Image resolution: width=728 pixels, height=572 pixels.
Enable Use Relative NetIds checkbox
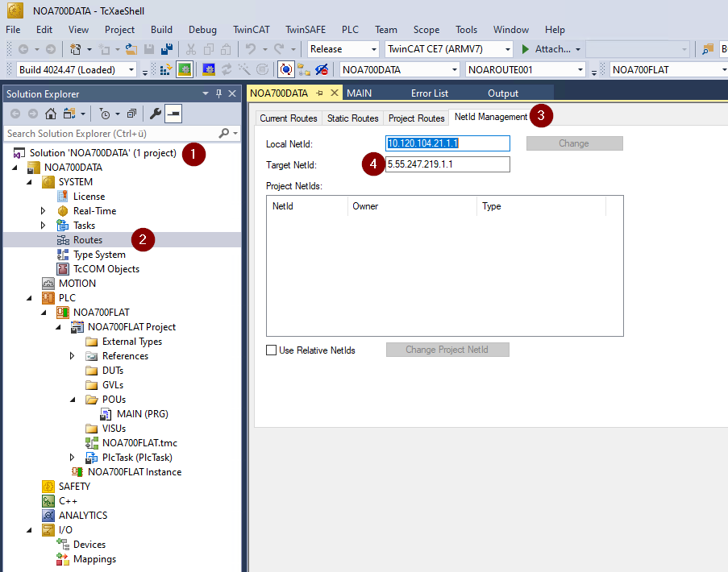coord(272,350)
